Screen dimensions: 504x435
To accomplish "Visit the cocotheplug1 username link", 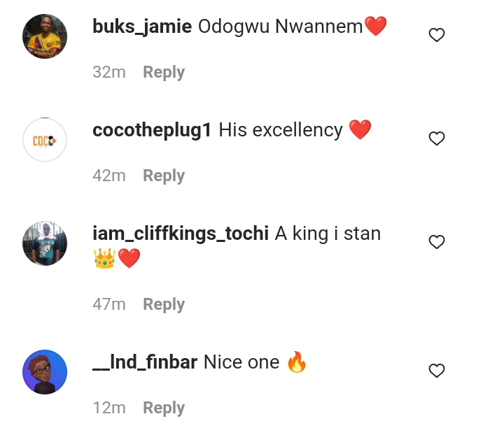I will coord(152,130).
